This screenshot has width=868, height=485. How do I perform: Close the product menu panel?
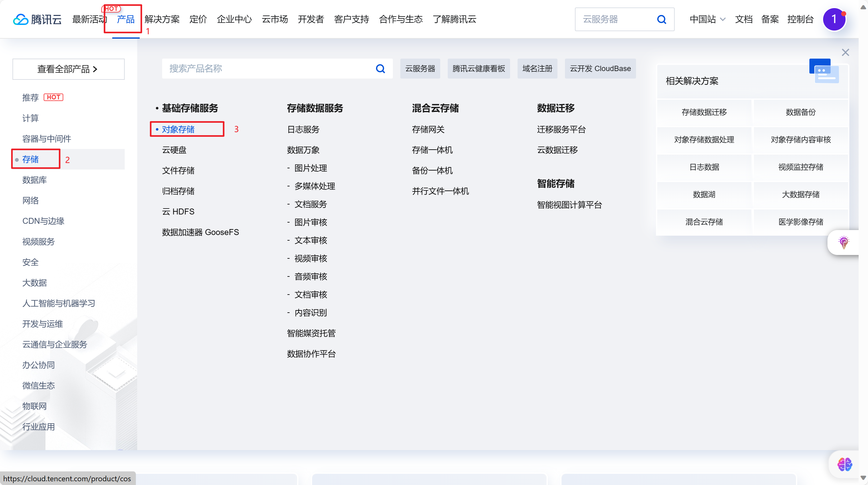click(x=845, y=53)
